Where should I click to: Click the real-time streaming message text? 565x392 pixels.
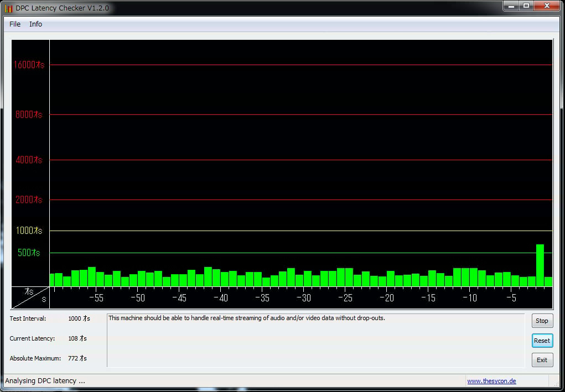pyautogui.click(x=247, y=318)
